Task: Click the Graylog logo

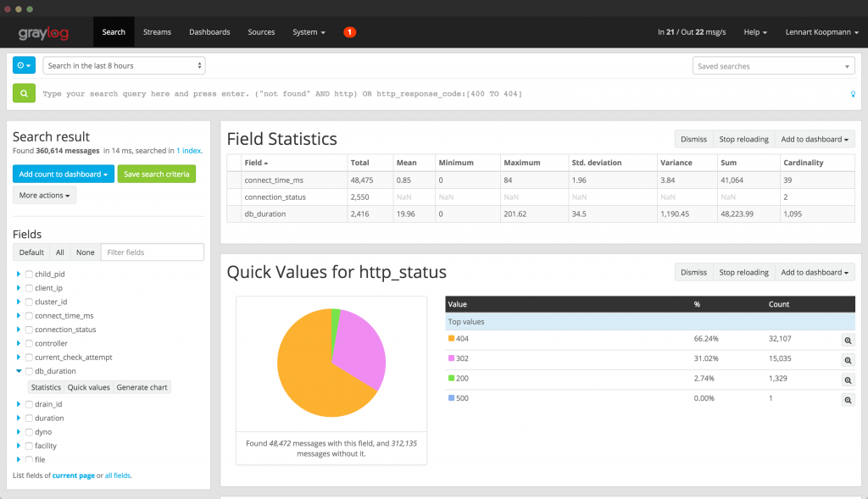Action: click(43, 34)
